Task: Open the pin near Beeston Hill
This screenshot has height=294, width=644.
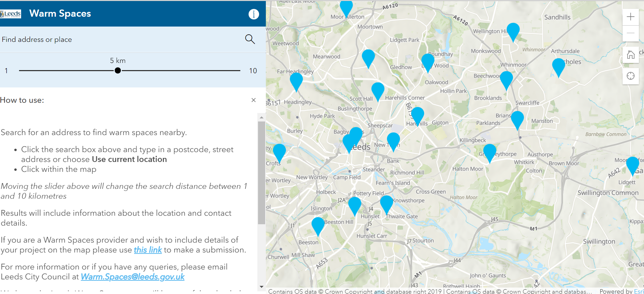Action: tap(318, 225)
